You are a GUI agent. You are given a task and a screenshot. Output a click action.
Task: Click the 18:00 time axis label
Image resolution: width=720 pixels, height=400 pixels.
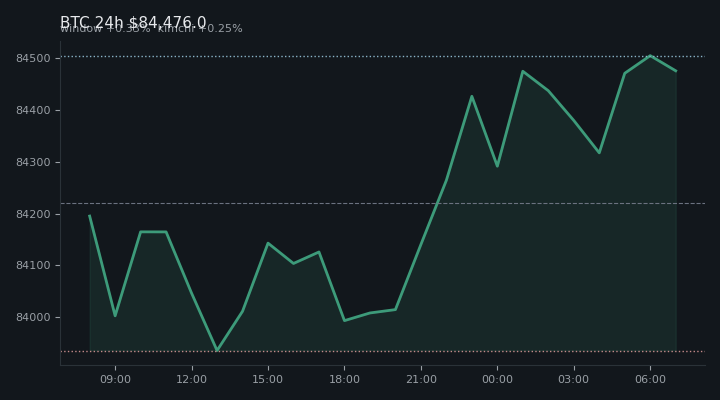tap(344, 379)
